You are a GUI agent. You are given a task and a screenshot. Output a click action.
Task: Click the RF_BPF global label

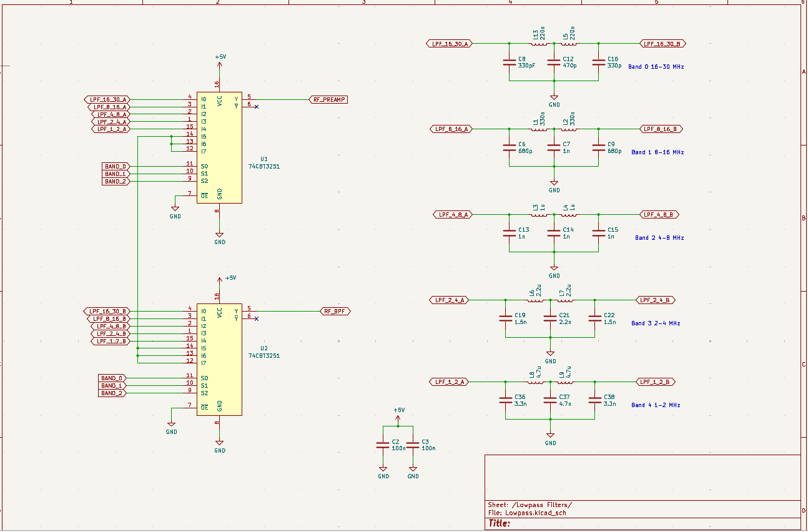pos(336,311)
